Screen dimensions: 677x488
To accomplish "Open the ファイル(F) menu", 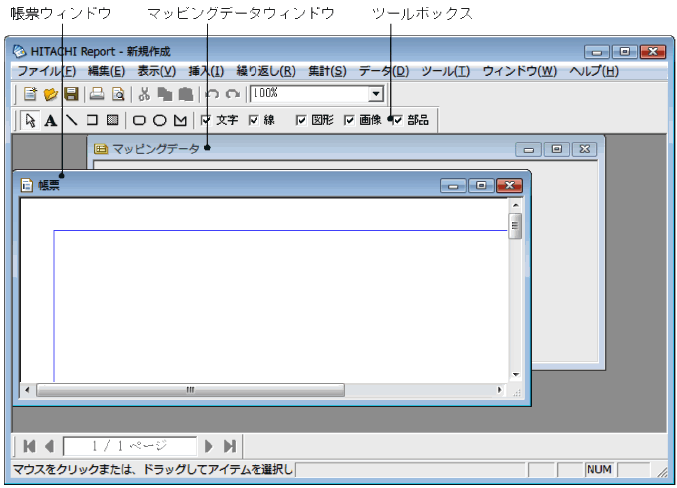I will click(46, 71).
